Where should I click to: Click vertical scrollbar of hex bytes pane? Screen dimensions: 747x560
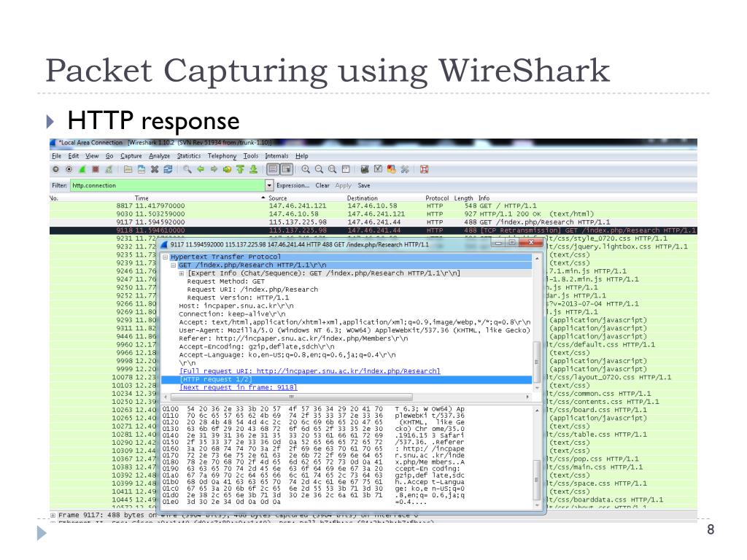[536, 480]
